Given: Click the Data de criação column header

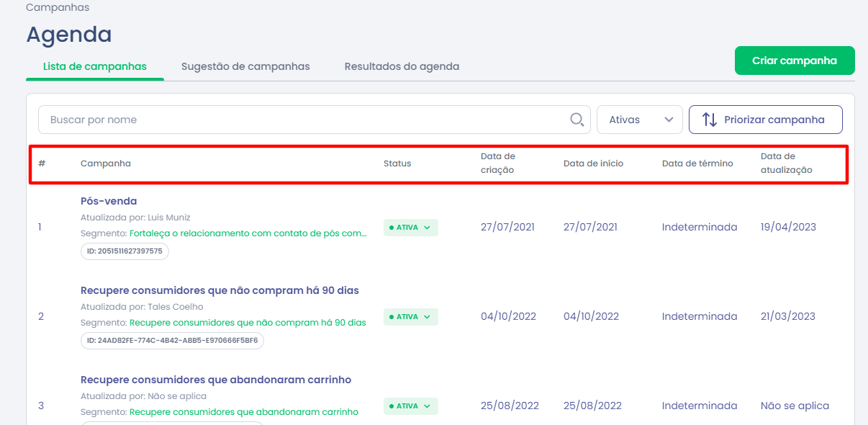Looking at the screenshot, I should [498, 164].
